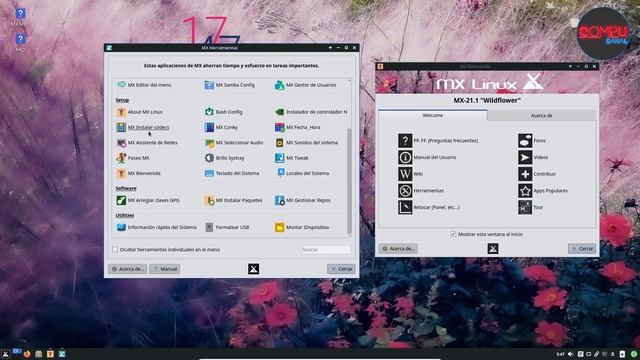640x360 pixels.
Task: Switch to the Acerca de tab
Action: [x=541, y=116]
